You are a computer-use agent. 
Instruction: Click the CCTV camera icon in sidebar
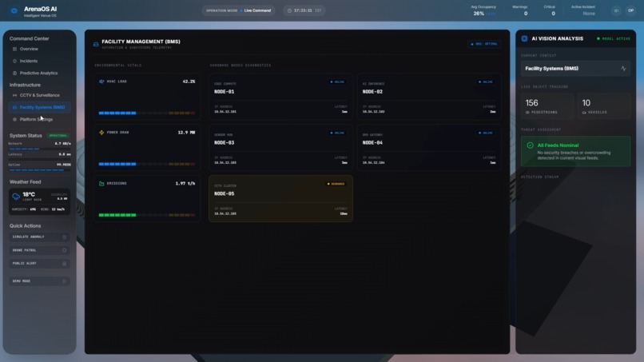click(x=15, y=95)
